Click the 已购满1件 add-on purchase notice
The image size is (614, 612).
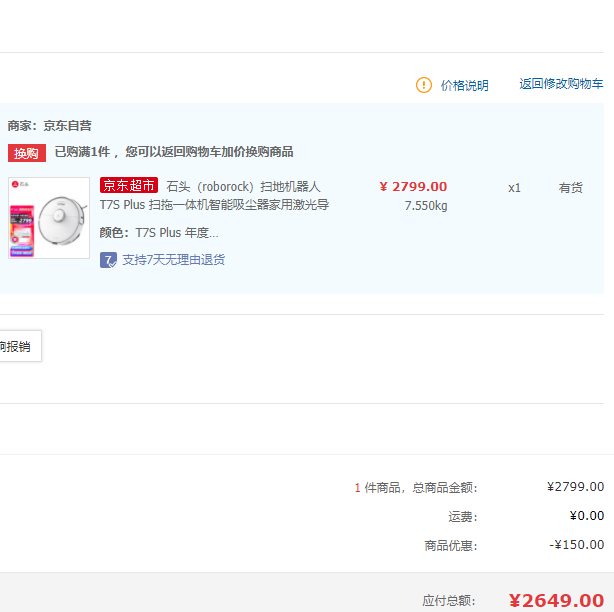click(174, 152)
